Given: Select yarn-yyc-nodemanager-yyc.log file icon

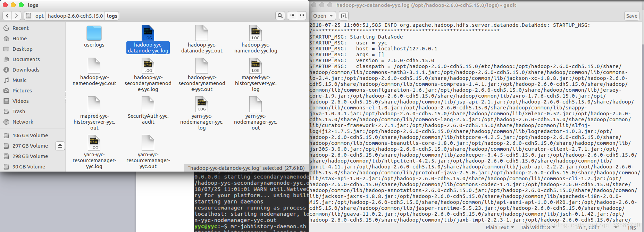Looking at the screenshot, I should click(202, 104).
